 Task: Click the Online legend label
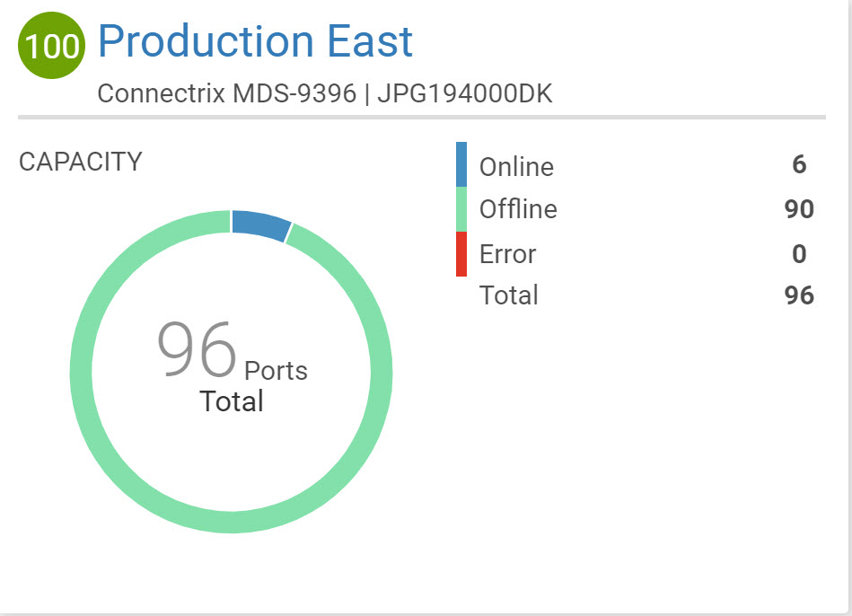coord(517,166)
